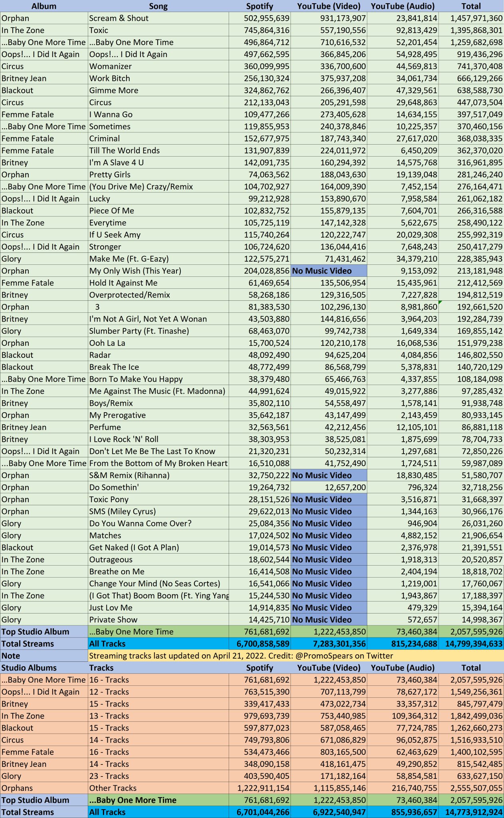Viewport: 504px width, 818px height.
Task: Click bottom total streams 14,773,912,924
Action: (471, 812)
